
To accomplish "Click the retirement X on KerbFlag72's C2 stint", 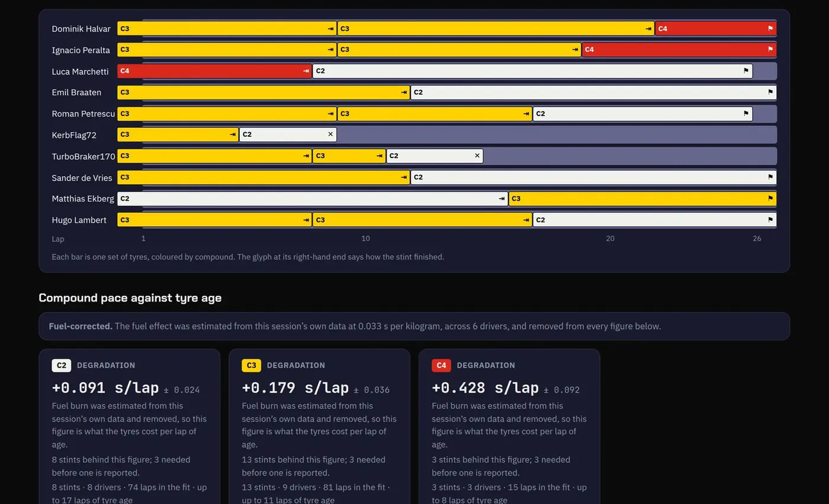I will (x=330, y=134).
